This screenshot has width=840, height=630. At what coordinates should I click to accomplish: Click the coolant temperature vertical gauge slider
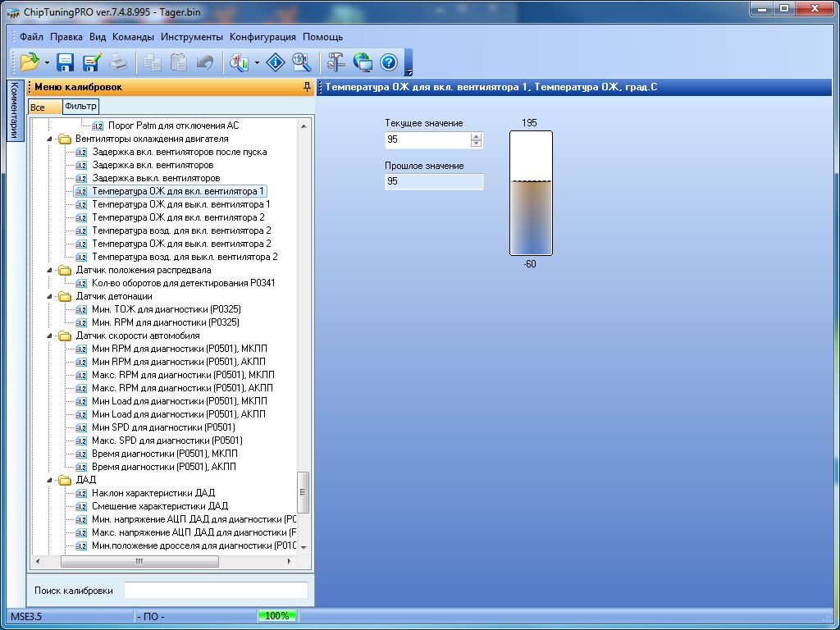[531, 193]
